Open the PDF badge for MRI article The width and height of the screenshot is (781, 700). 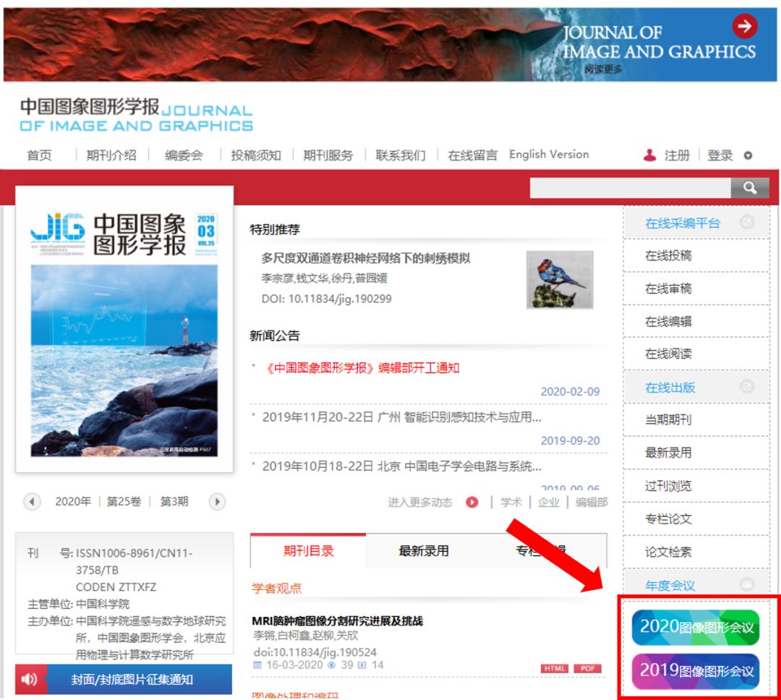pyautogui.click(x=588, y=669)
